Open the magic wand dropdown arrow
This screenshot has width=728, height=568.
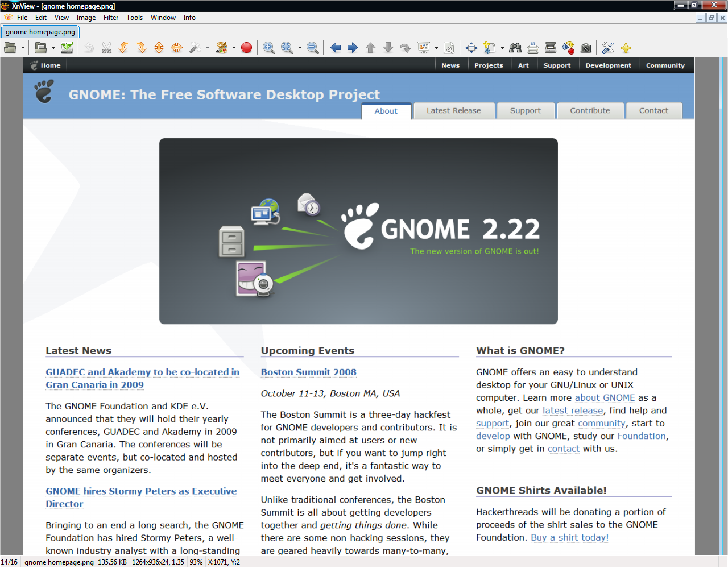[208, 48]
